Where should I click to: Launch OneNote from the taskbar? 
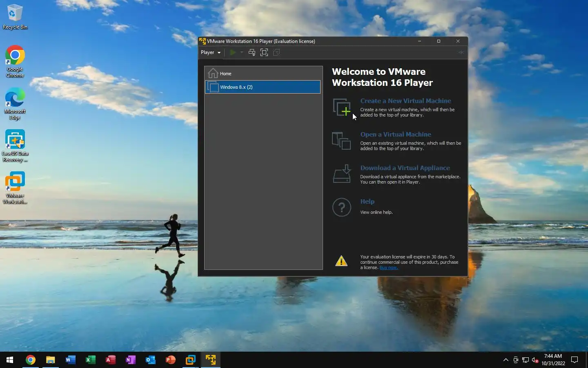(x=130, y=360)
